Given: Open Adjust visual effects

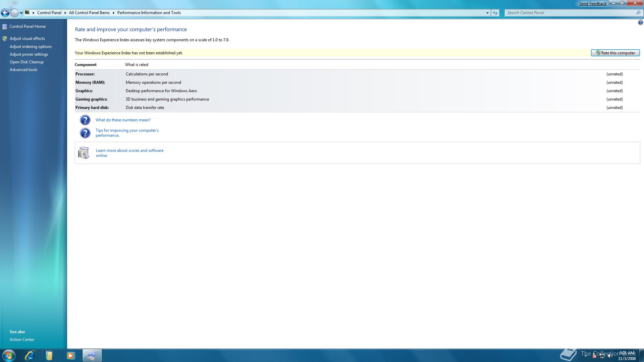Looking at the screenshot, I should (27, 39).
